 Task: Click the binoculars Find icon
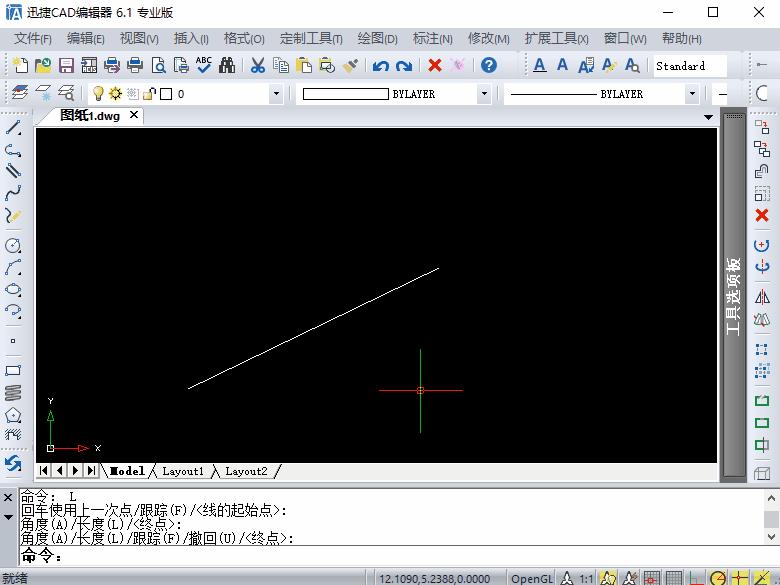[x=227, y=66]
